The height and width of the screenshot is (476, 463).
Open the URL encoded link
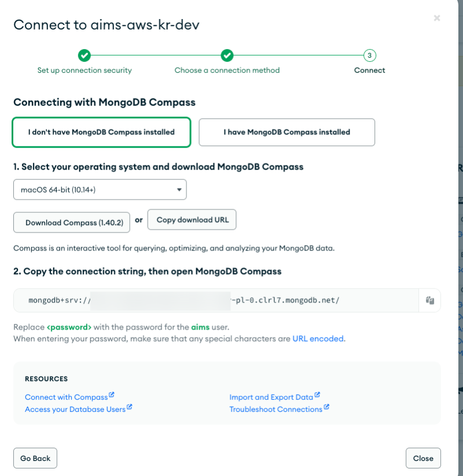click(x=318, y=339)
